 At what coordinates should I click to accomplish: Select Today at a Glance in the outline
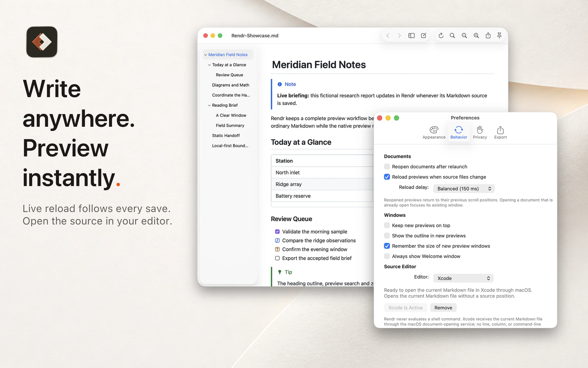click(229, 65)
